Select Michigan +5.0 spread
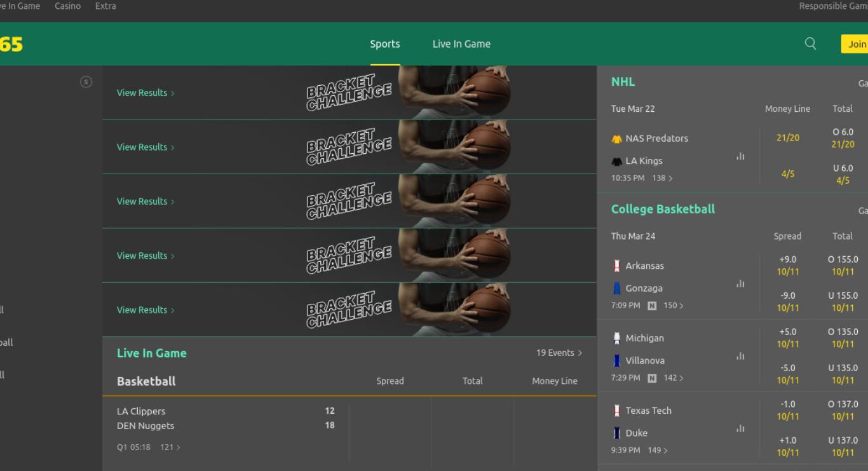The image size is (868, 471). coord(787,338)
